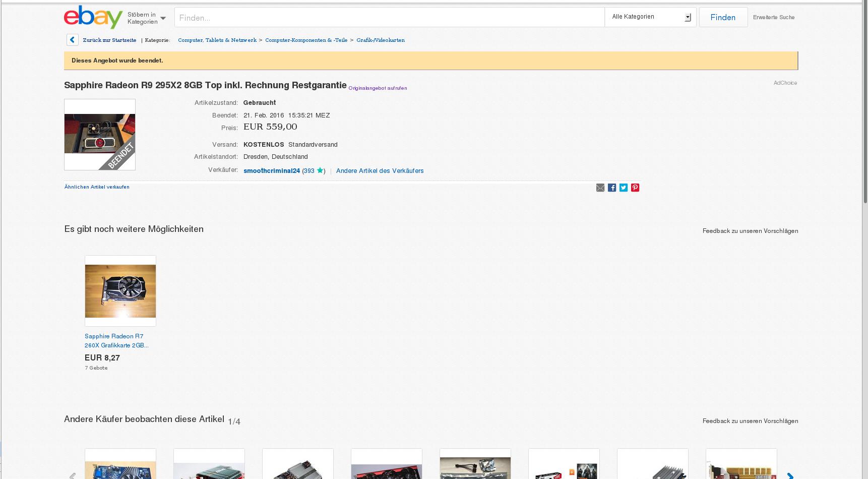Share listing on Twitter icon
The height and width of the screenshot is (479, 868).
coord(624,188)
